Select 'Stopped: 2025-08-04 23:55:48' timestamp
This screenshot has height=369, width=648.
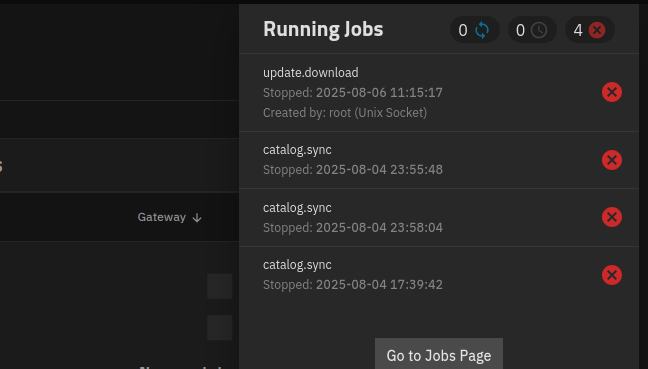click(353, 169)
